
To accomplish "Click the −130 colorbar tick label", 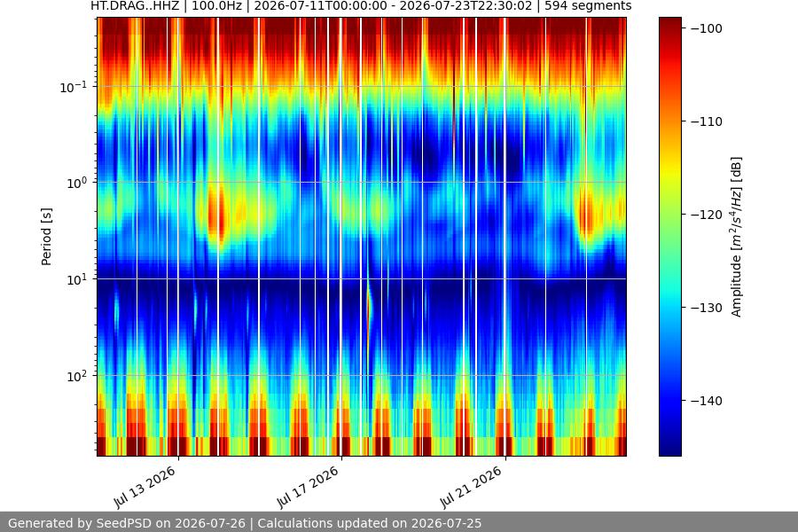I will [x=707, y=308].
